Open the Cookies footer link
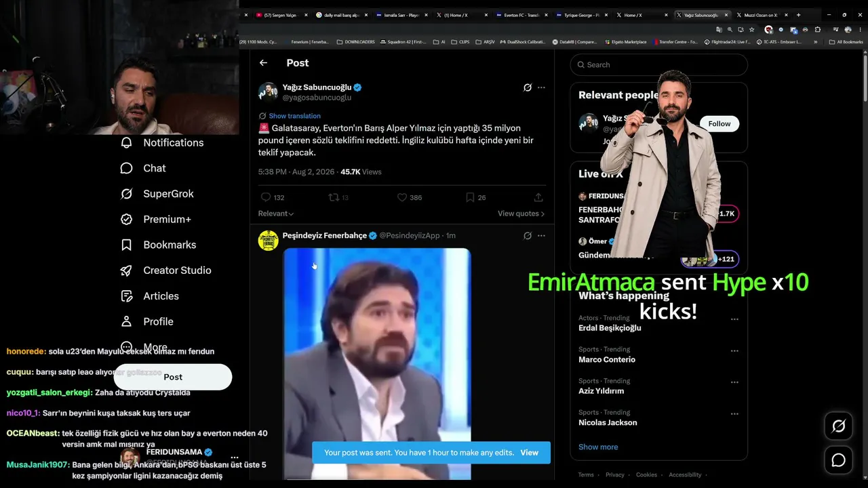868x488 pixels. coord(646,475)
